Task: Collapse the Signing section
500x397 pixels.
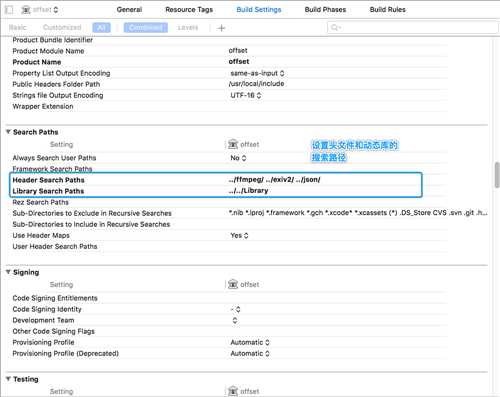Action: 8,272
